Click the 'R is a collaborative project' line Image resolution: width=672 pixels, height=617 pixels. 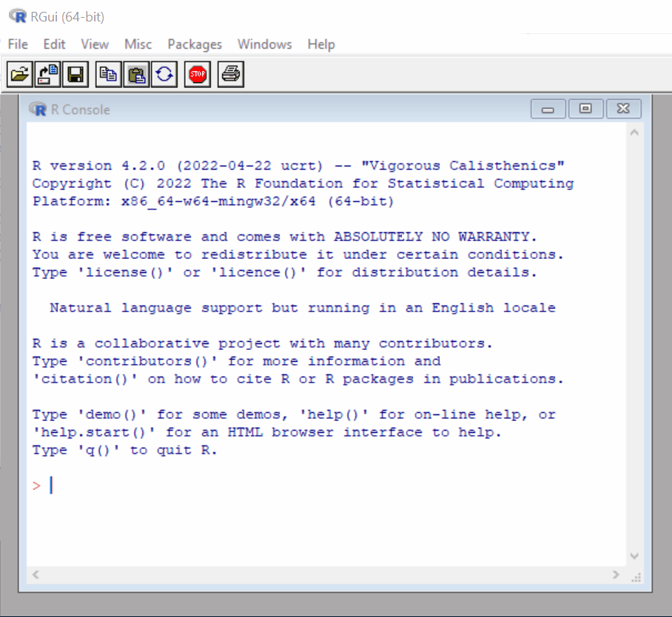(262, 343)
